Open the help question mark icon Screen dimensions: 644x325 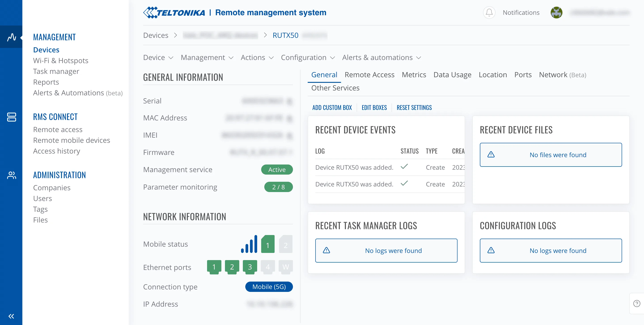click(636, 303)
